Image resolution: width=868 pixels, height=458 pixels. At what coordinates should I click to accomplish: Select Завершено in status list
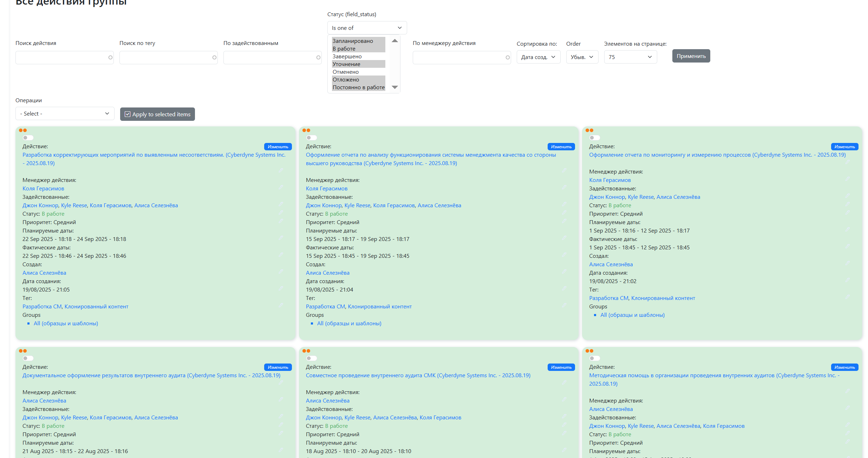click(347, 57)
